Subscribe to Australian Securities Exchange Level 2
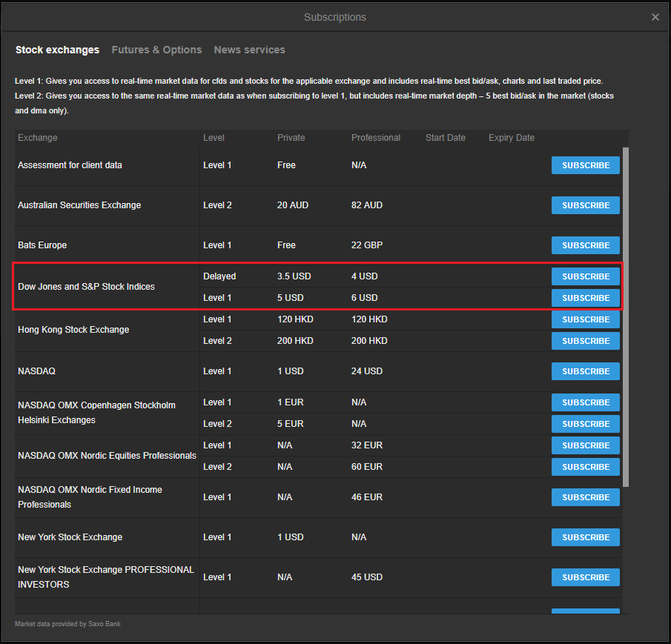 [x=586, y=205]
